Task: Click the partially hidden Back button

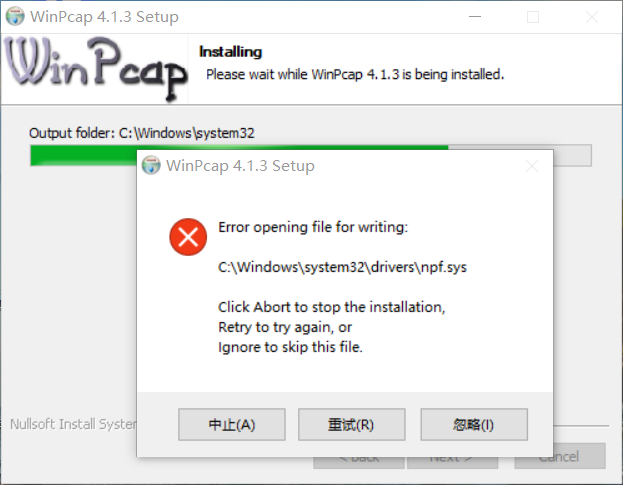Action: (x=359, y=463)
